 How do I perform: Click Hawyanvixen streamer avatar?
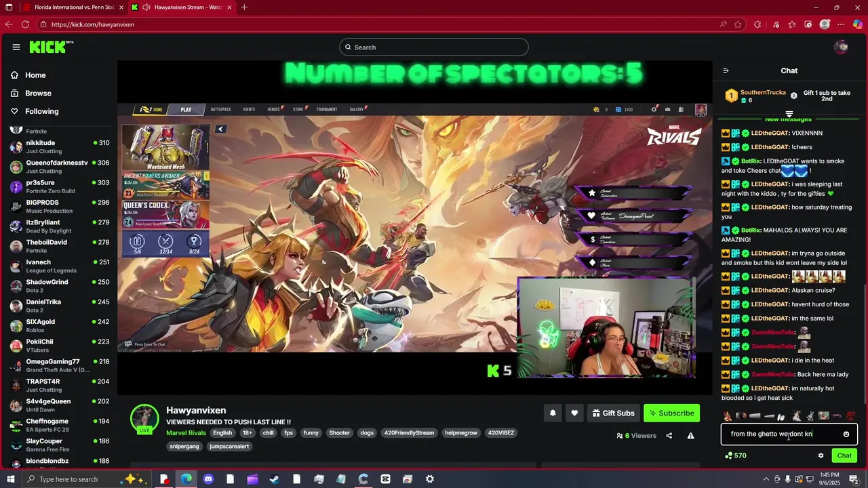tap(144, 418)
